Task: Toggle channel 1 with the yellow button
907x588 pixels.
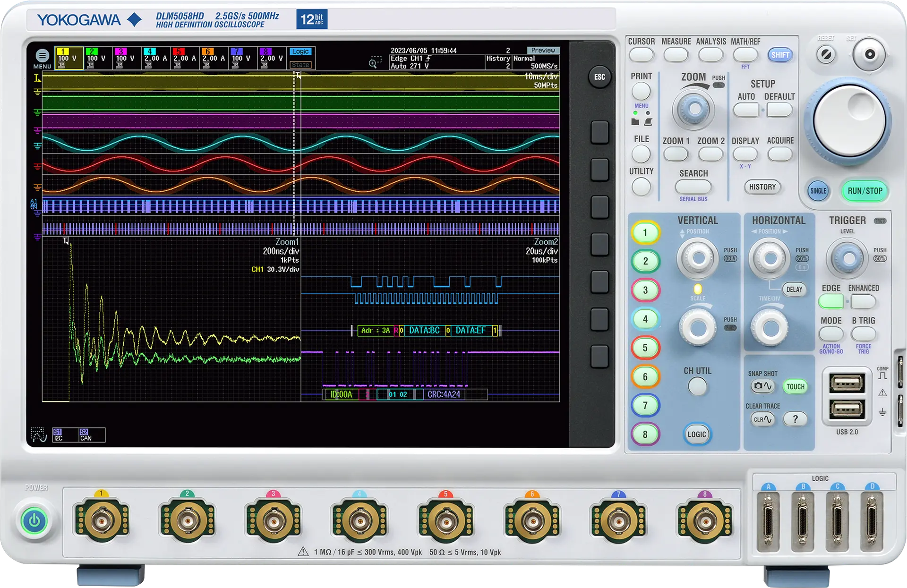Action: [x=645, y=232]
